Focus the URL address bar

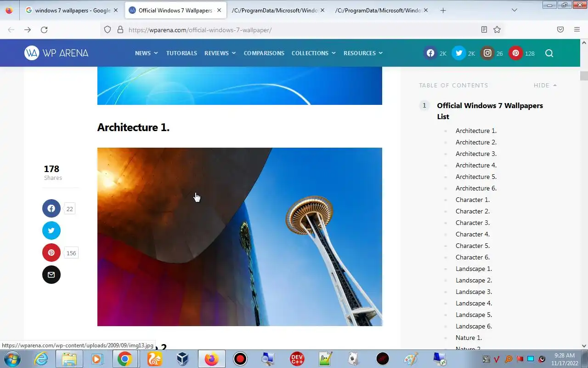303,29
